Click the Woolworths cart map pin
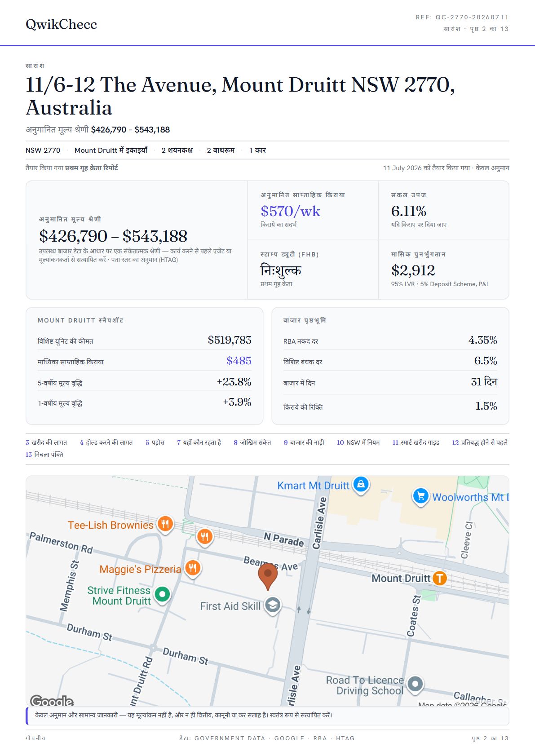 420,496
